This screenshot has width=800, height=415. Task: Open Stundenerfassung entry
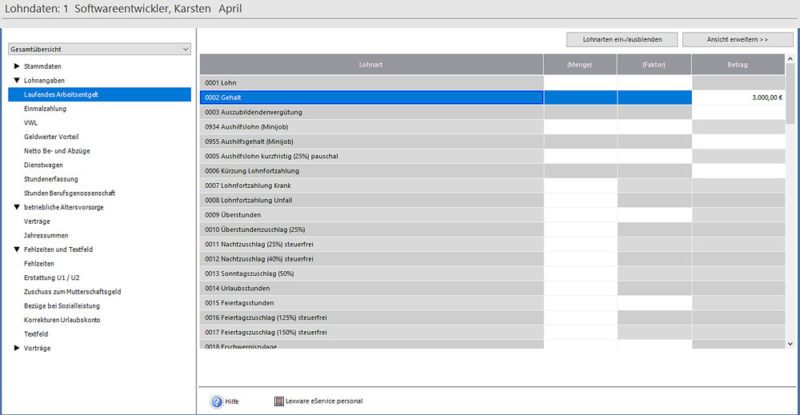point(51,179)
